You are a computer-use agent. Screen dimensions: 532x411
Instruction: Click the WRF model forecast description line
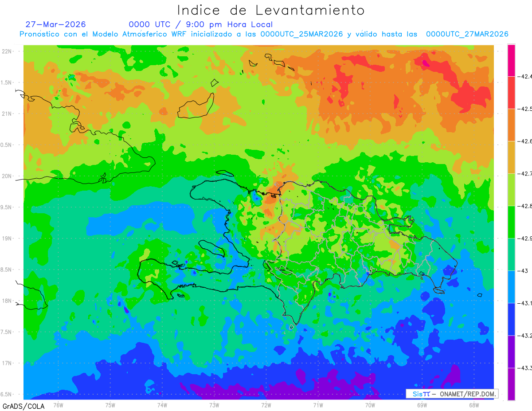pos(264,34)
